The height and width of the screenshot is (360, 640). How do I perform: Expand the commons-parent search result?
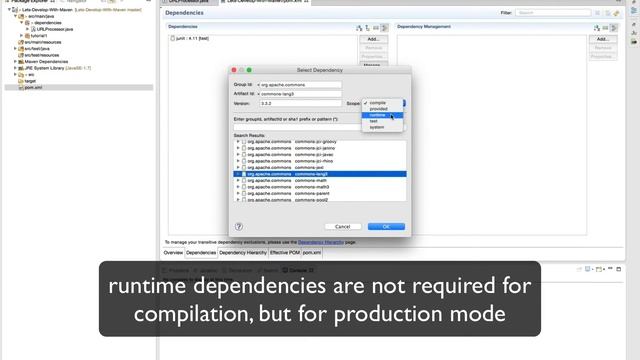(238, 193)
